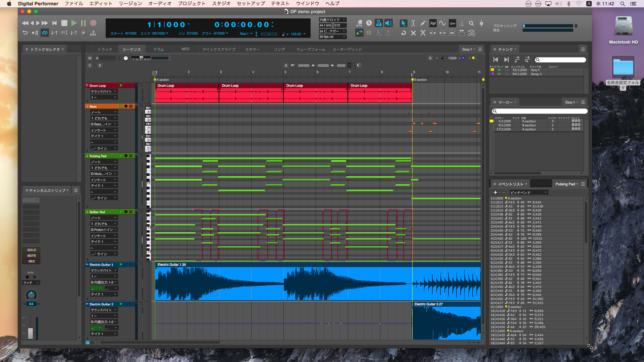Open the 30 fps nd frame rate dropdown
644x362 pixels.
332,37
